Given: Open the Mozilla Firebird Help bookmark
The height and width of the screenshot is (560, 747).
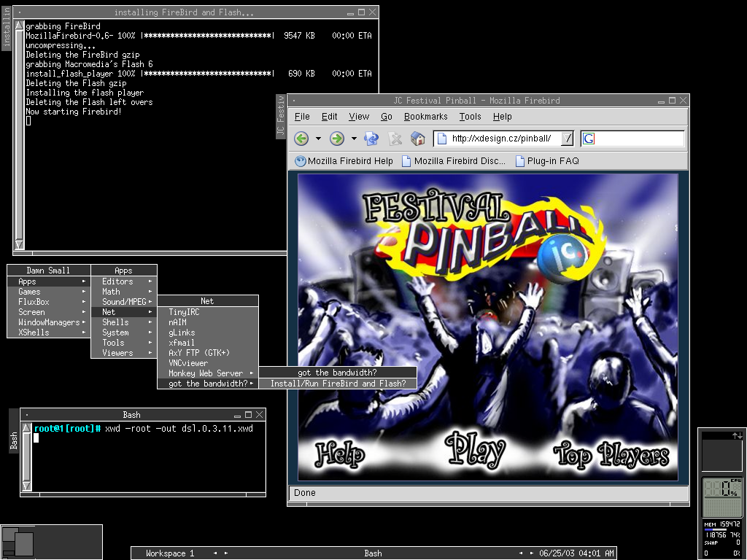Looking at the screenshot, I should 344,161.
